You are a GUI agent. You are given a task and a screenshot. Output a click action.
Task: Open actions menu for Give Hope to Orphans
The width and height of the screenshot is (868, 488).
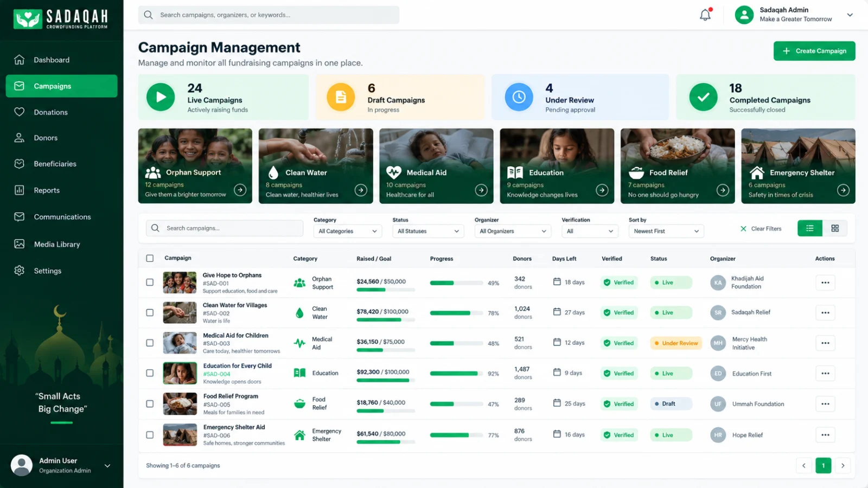(825, 282)
